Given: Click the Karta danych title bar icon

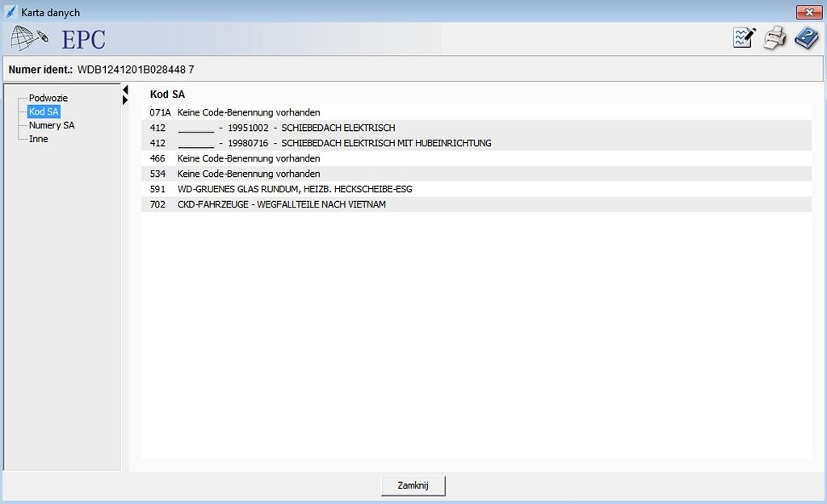Looking at the screenshot, I should (10, 13).
